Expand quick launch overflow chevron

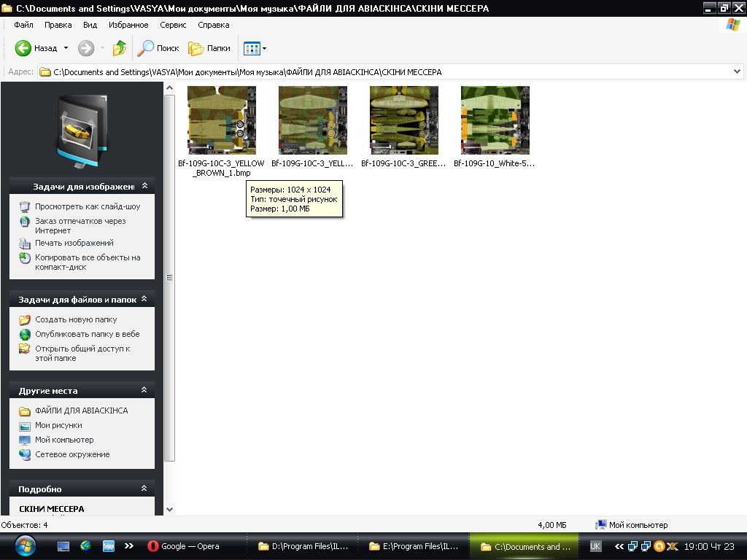pyautogui.click(x=128, y=546)
